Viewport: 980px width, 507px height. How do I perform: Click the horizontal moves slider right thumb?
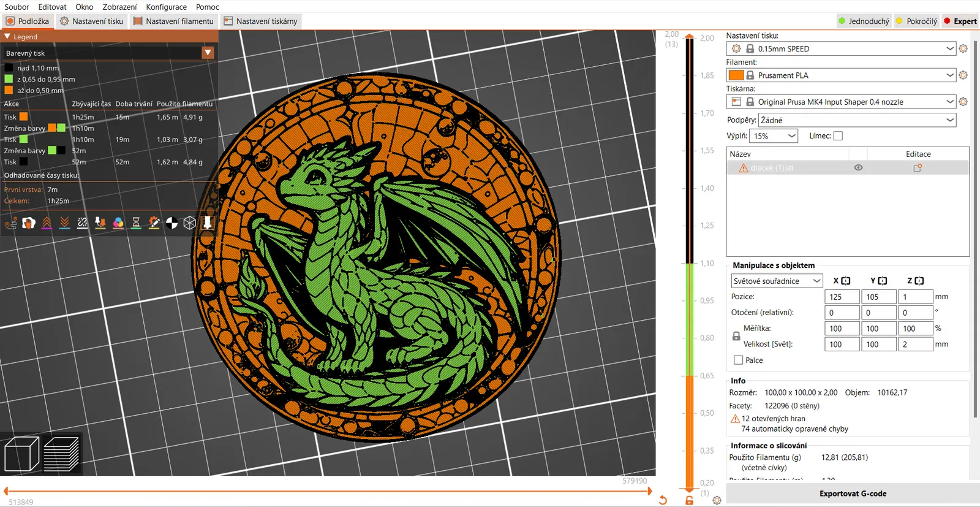(x=650, y=491)
